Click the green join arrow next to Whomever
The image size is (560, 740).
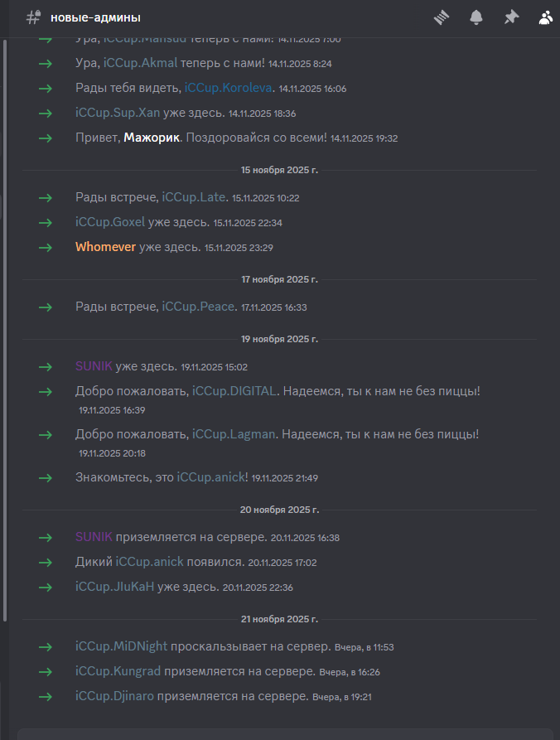pyautogui.click(x=46, y=247)
